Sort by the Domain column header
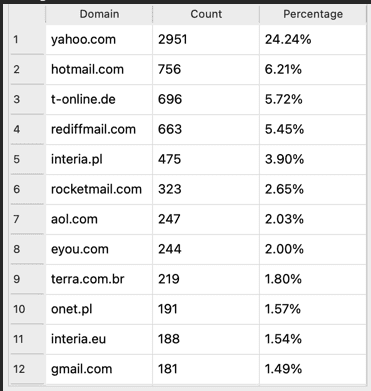Screen dimensions: 371x391 99,14
